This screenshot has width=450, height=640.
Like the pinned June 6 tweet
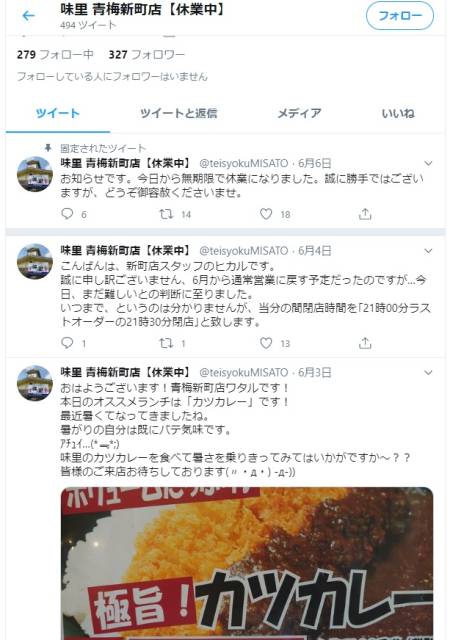(266, 214)
